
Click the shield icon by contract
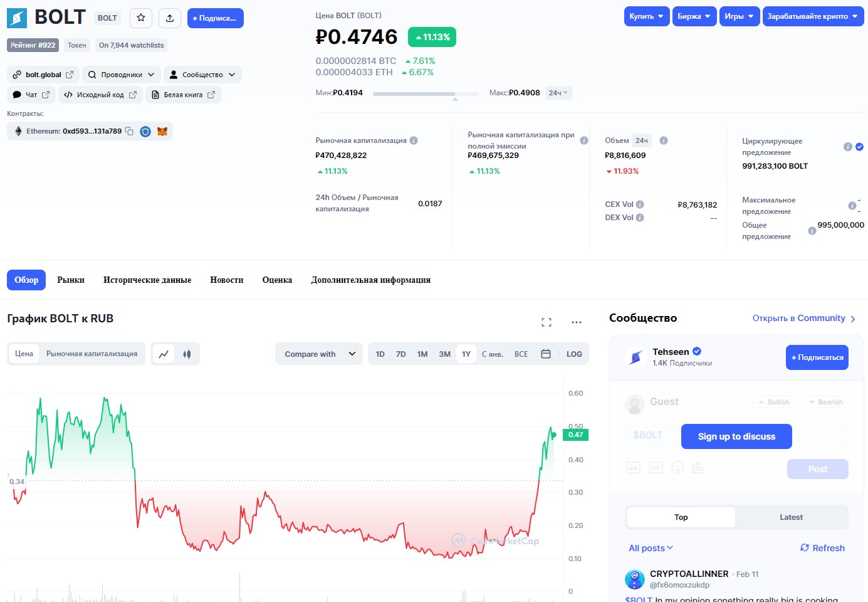(x=145, y=132)
